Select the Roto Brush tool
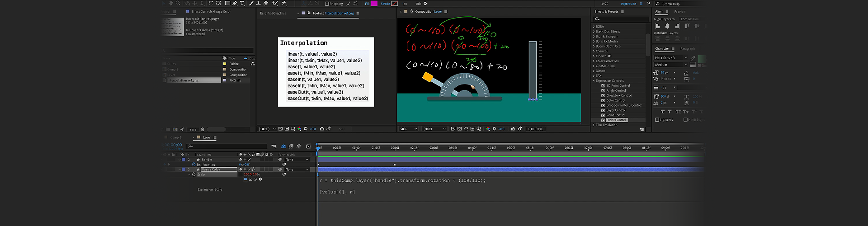This screenshot has height=226, width=868. 275,3
